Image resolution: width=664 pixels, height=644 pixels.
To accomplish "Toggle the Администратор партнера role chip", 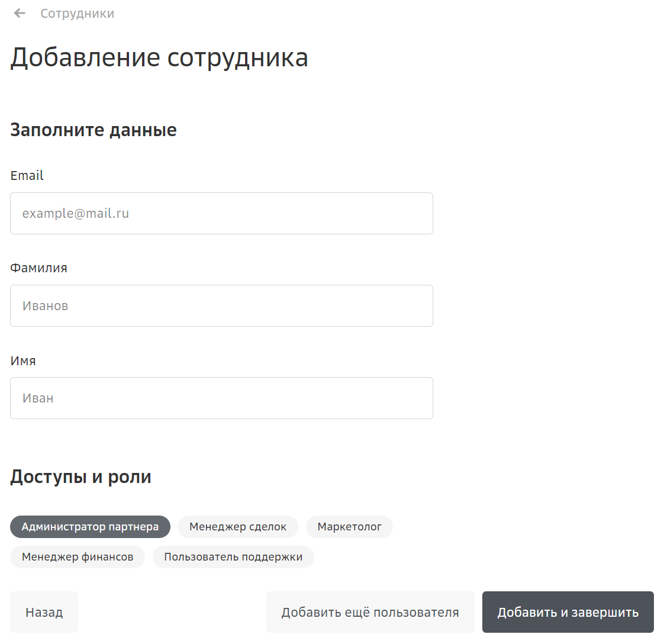I will click(90, 527).
